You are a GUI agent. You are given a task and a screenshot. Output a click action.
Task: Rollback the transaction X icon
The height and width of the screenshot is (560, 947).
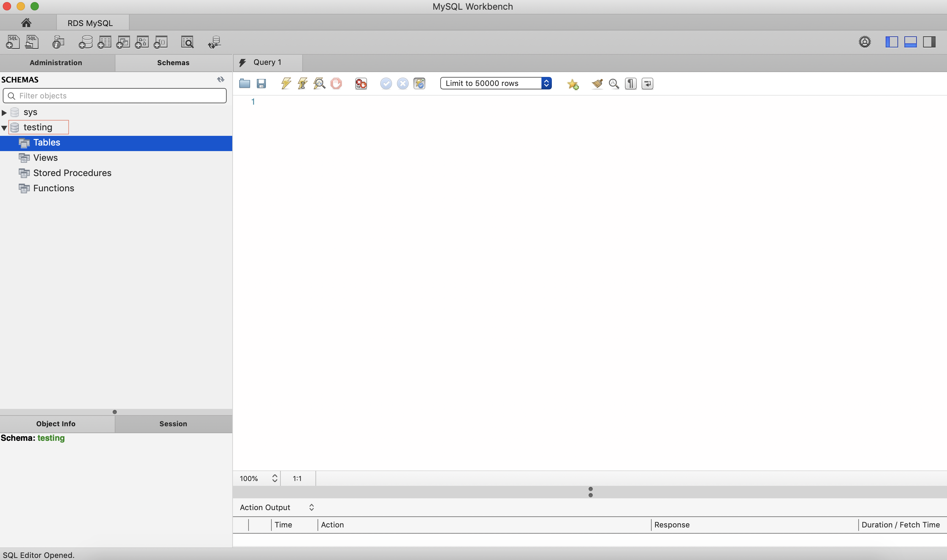pos(403,84)
